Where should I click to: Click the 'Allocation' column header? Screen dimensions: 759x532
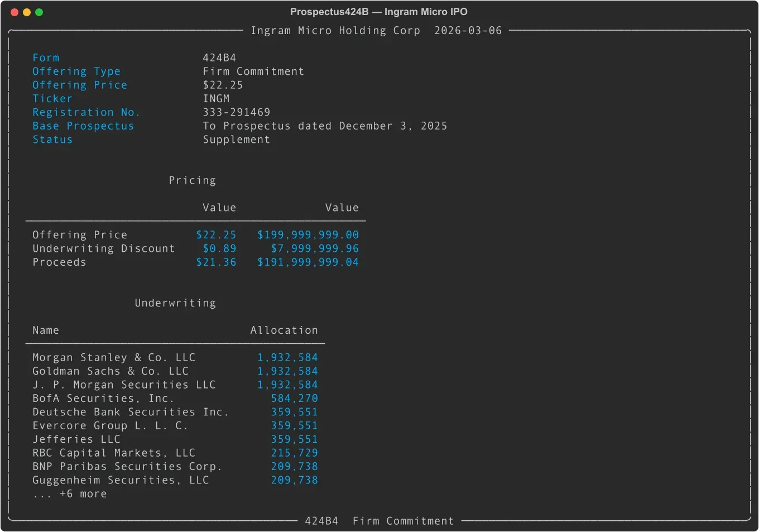(284, 330)
